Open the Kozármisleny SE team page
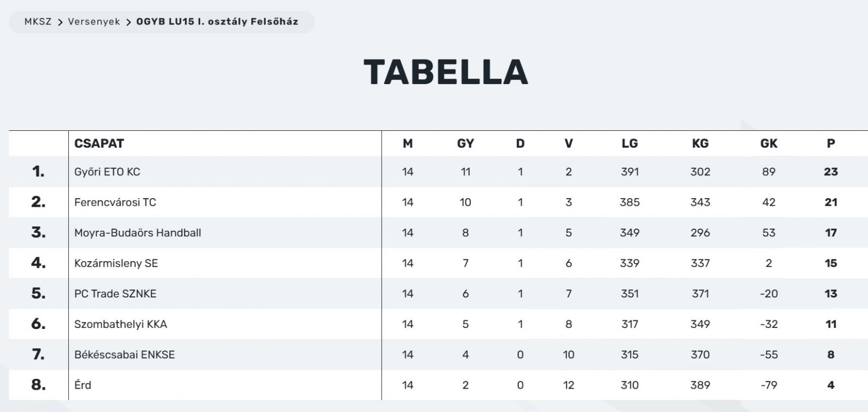 tap(116, 263)
